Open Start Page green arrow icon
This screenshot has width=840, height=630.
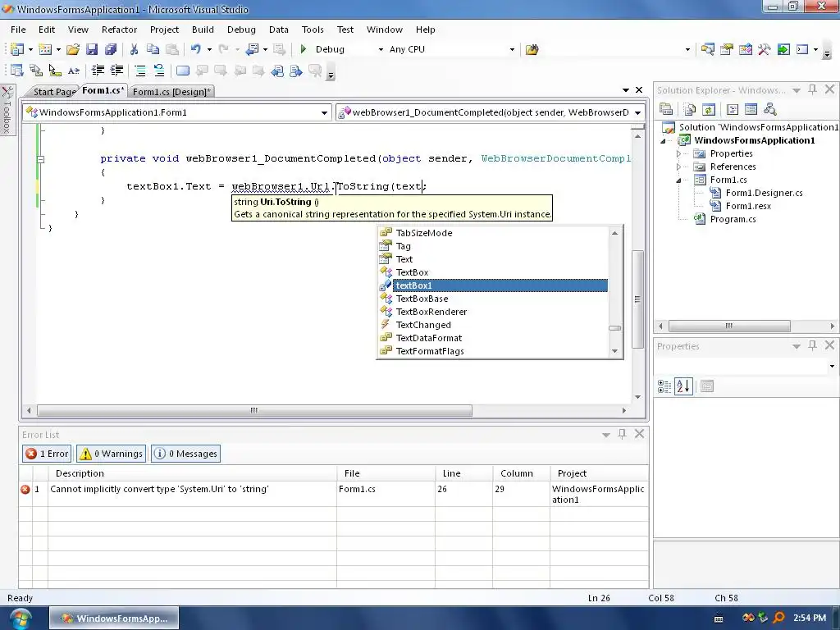click(783, 49)
